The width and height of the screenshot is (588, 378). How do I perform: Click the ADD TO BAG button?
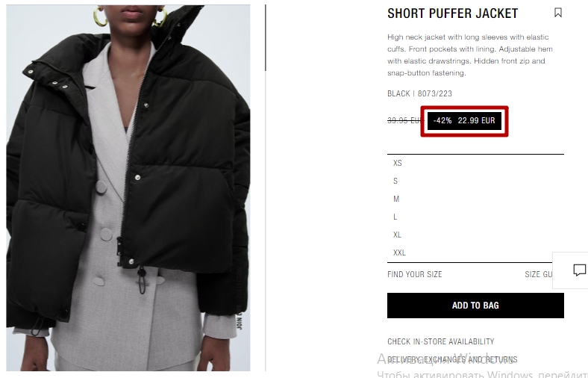[x=475, y=306]
